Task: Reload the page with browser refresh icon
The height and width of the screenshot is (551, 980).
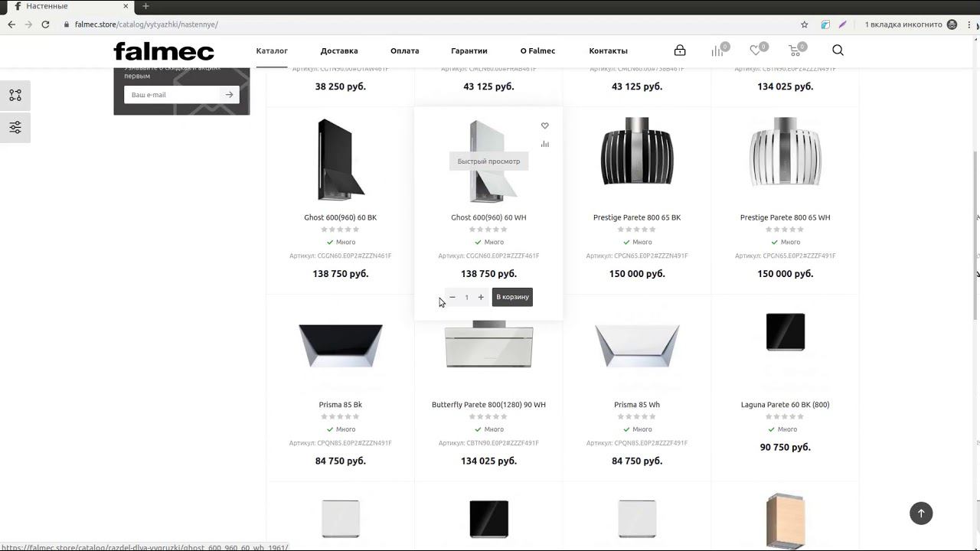Action: (x=45, y=24)
